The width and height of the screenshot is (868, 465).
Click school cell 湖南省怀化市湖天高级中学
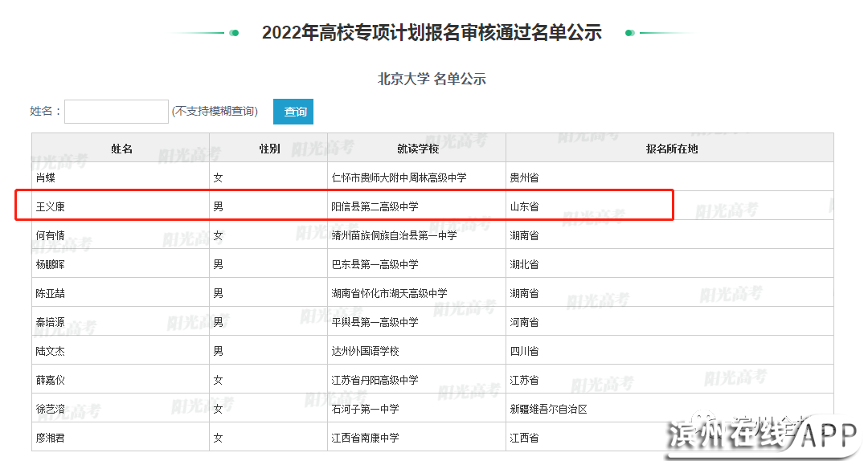tap(389, 293)
